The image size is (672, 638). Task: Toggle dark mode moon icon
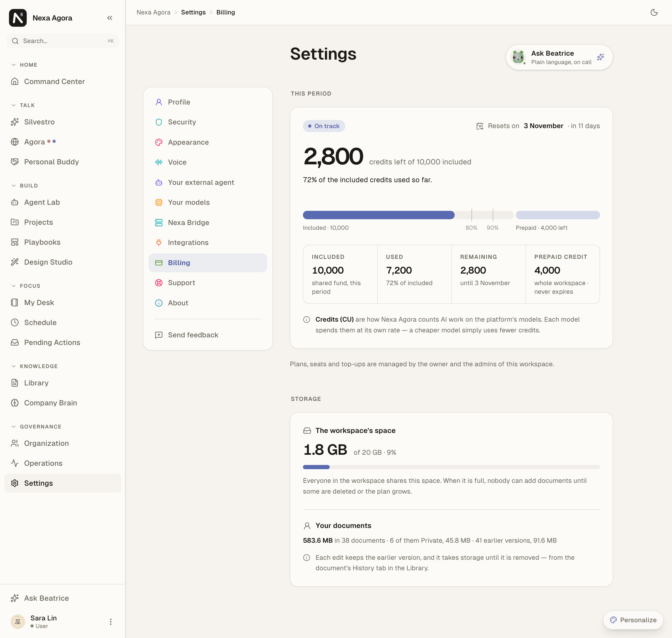coord(654,13)
